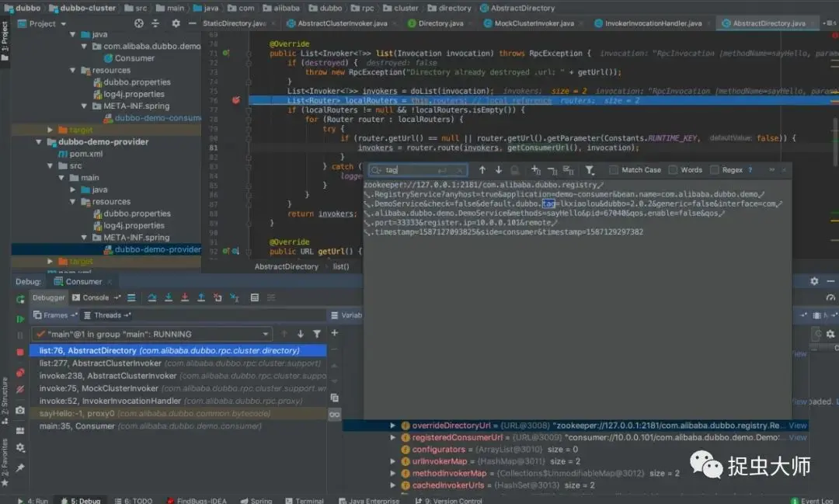Expand provider java folder
Image resolution: width=839 pixels, height=504 pixels.
(73, 190)
